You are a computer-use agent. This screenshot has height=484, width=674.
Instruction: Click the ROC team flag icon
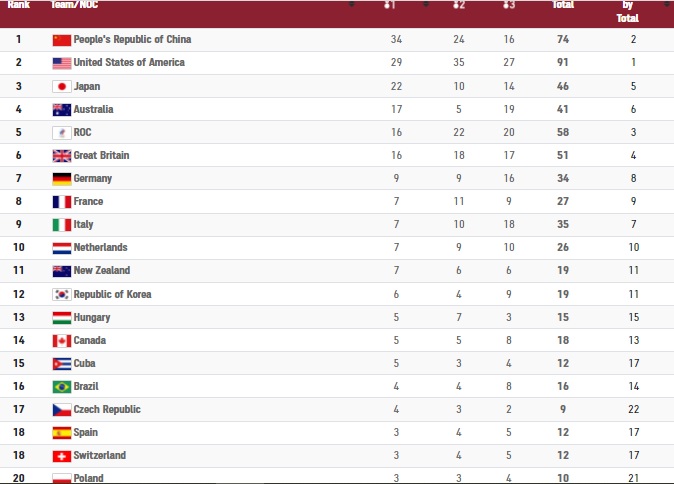pyautogui.click(x=61, y=132)
